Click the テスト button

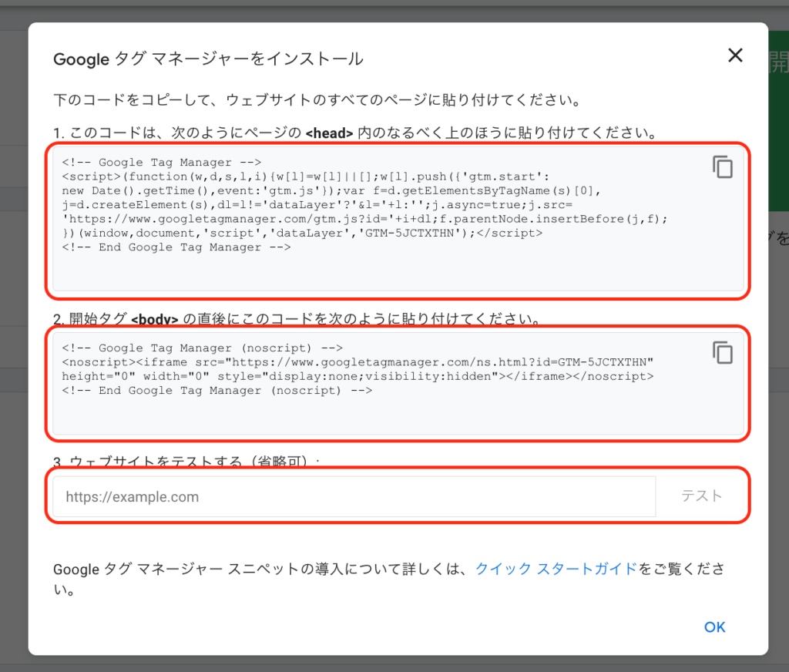click(701, 496)
